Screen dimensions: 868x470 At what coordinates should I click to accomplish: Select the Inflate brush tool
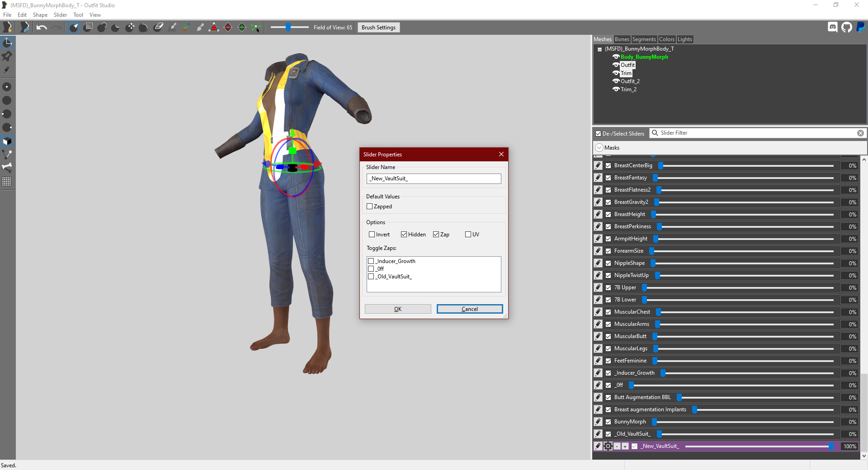pyautogui.click(x=102, y=28)
